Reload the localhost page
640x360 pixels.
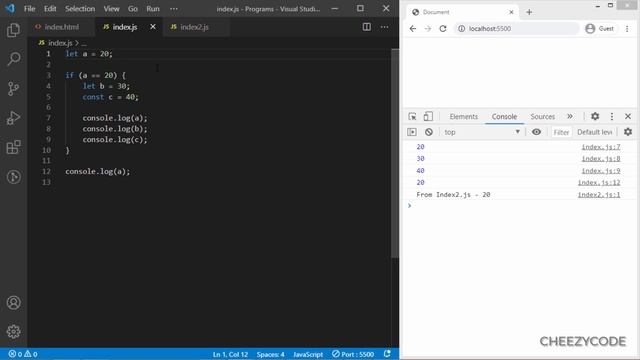443,29
